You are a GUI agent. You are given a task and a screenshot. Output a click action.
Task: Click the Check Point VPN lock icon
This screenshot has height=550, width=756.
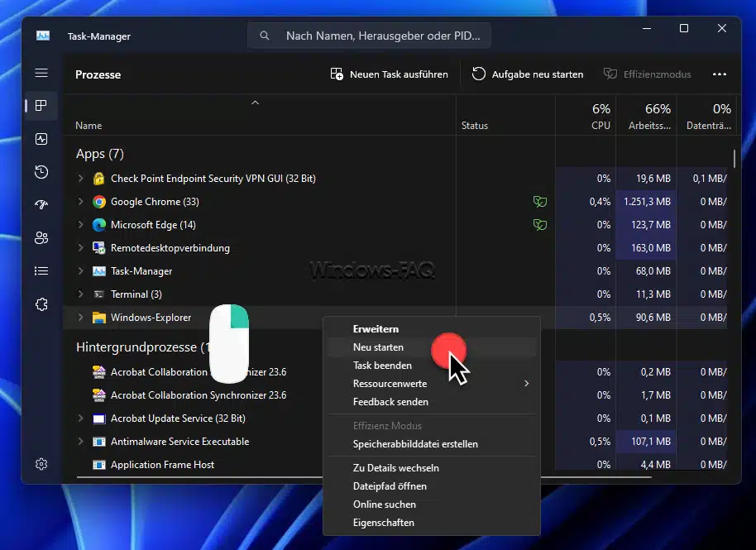coord(98,179)
